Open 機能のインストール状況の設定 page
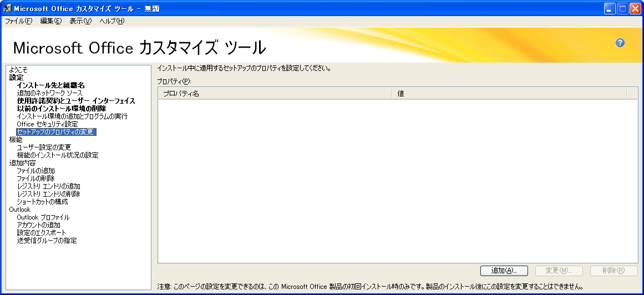Viewport: 644px width, 295px height. click(x=57, y=155)
